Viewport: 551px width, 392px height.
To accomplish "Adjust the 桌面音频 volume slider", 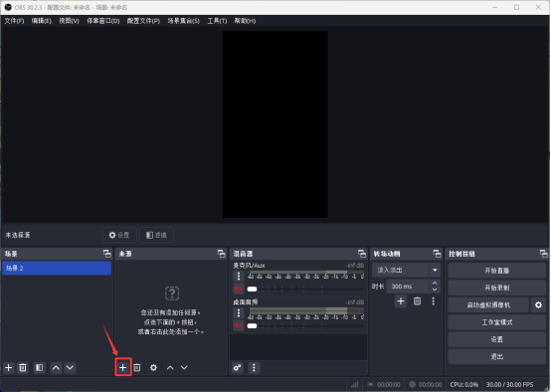I will [x=305, y=325].
